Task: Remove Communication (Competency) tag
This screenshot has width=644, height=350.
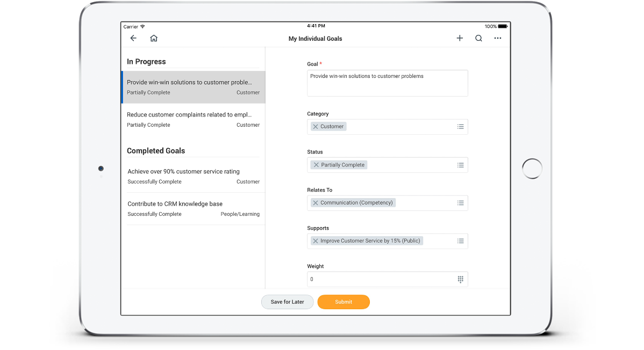Action: (316, 203)
